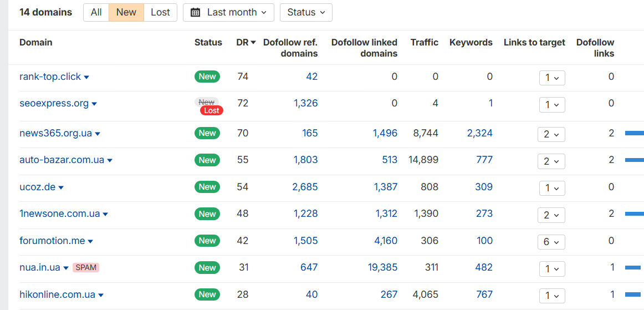Expand the caret next to seoexpress.org

[x=94, y=104]
